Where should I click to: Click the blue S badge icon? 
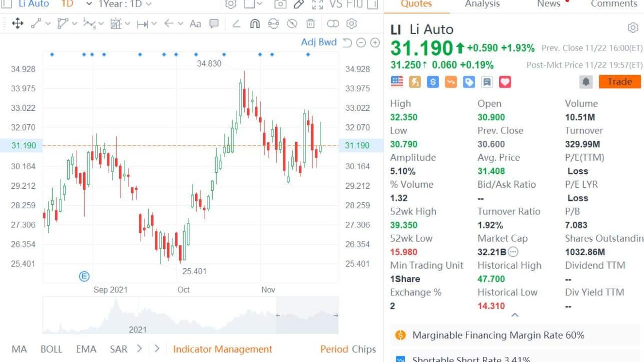click(432, 81)
